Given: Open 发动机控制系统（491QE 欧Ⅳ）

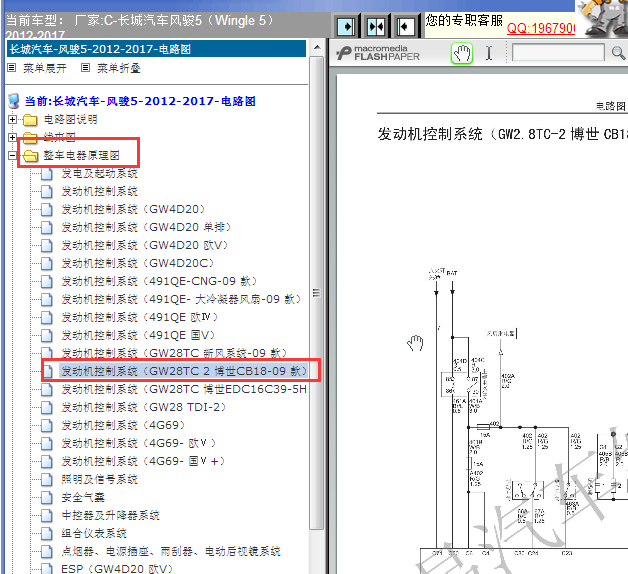Looking at the screenshot, I should 140,317.
